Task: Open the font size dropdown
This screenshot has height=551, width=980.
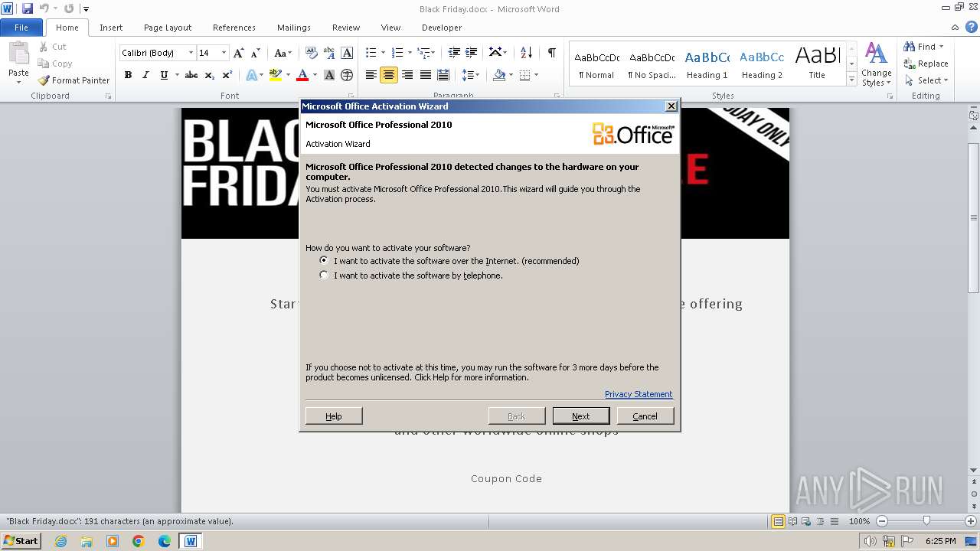Action: (224, 53)
